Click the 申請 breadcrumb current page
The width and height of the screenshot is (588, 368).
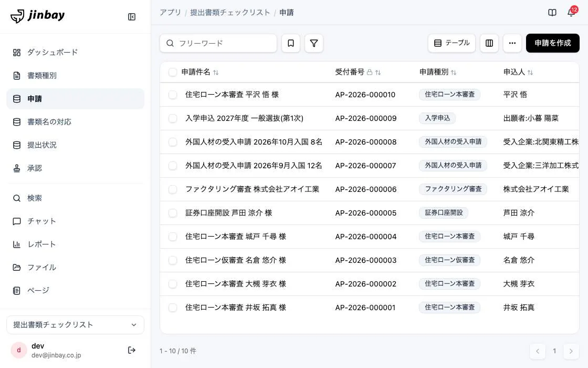287,13
